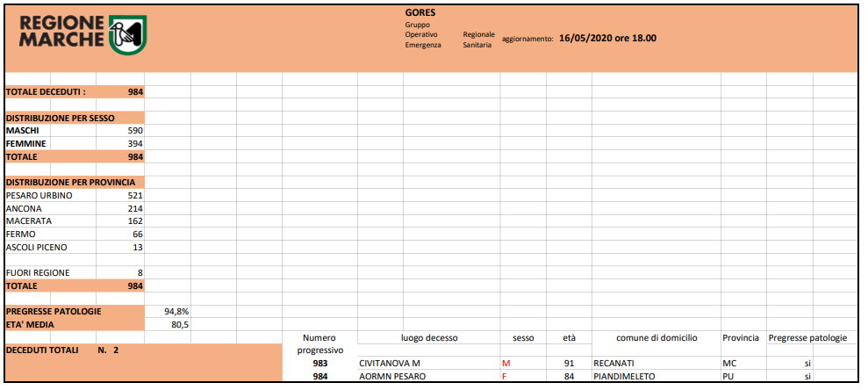
Task: Select the update date 16/05/2020 ore 18.00
Action: (608, 39)
